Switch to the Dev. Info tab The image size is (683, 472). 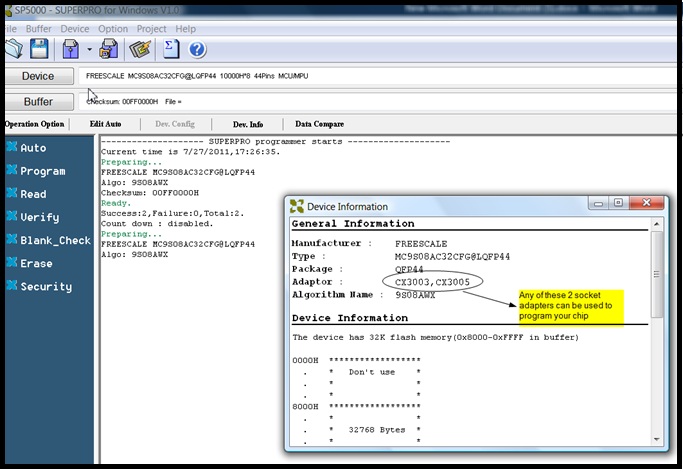247,124
